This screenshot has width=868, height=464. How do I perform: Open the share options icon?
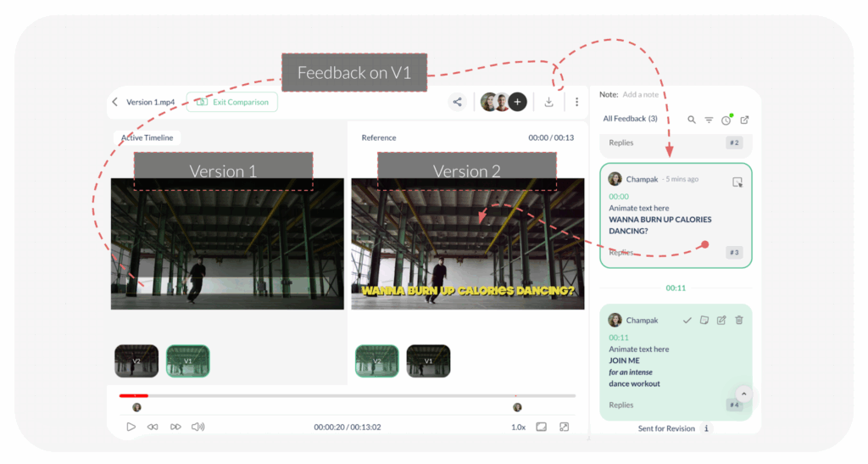click(x=457, y=102)
